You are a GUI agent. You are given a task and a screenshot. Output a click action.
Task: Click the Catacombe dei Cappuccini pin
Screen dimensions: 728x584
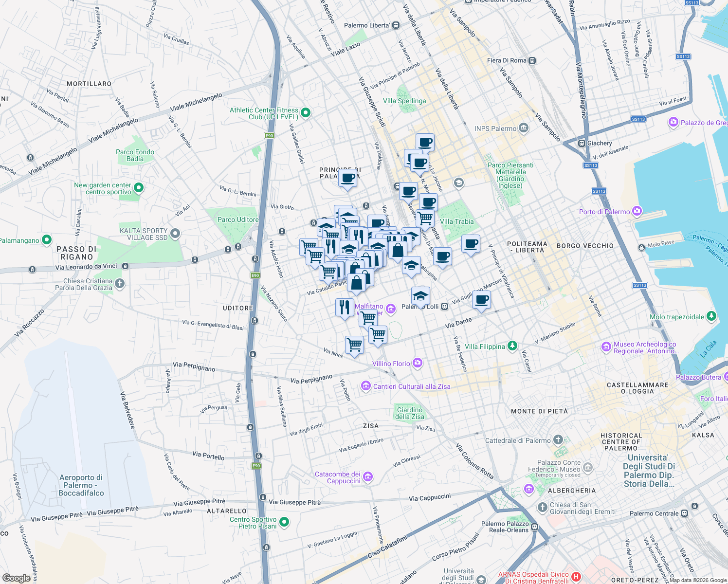(368, 477)
